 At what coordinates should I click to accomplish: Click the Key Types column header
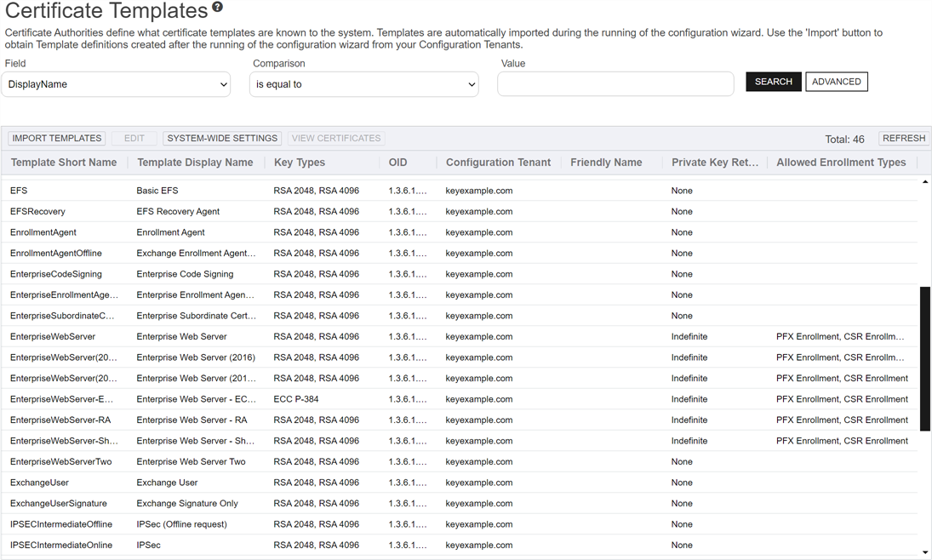tap(300, 163)
